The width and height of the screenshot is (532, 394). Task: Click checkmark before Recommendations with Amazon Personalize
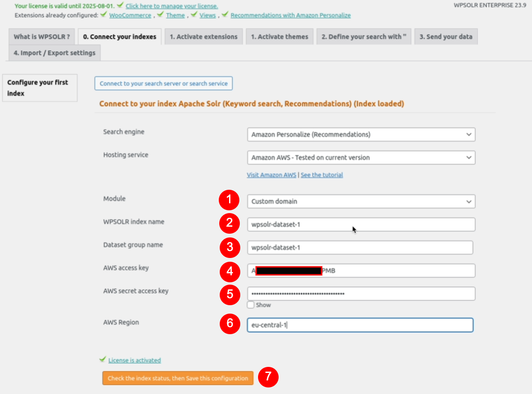pyautogui.click(x=225, y=14)
